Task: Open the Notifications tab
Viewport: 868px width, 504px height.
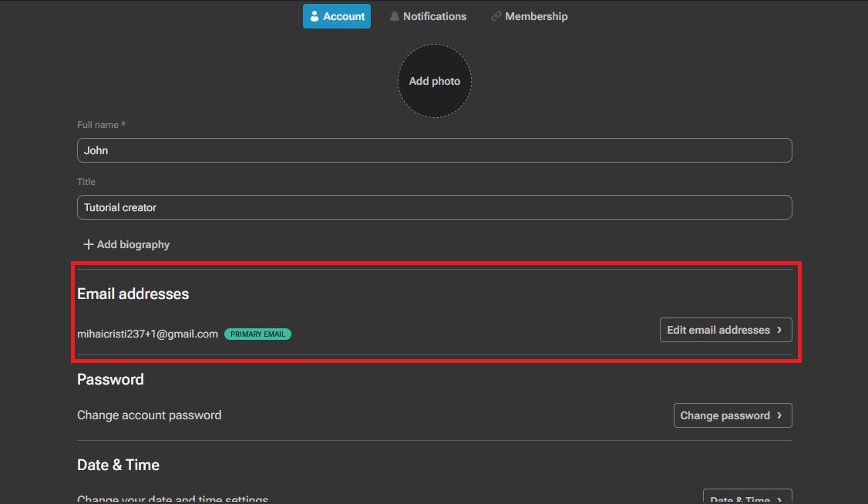Action: (428, 16)
